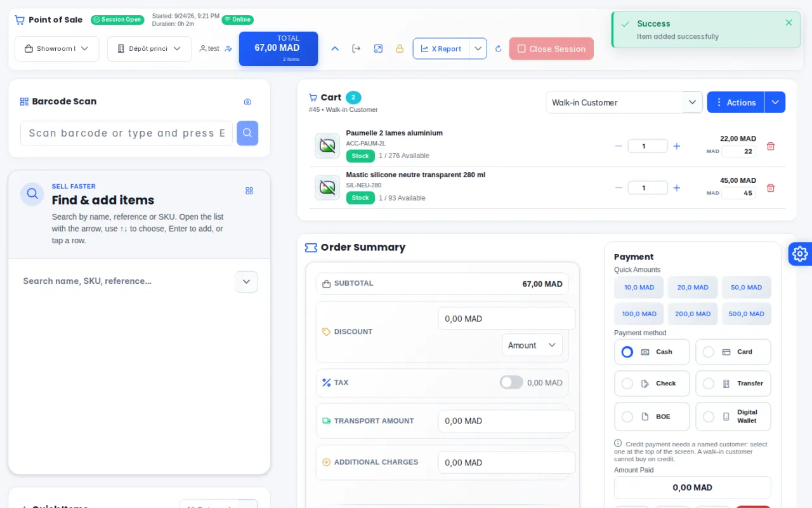
Task: Select BOE payment method
Action: click(652, 417)
